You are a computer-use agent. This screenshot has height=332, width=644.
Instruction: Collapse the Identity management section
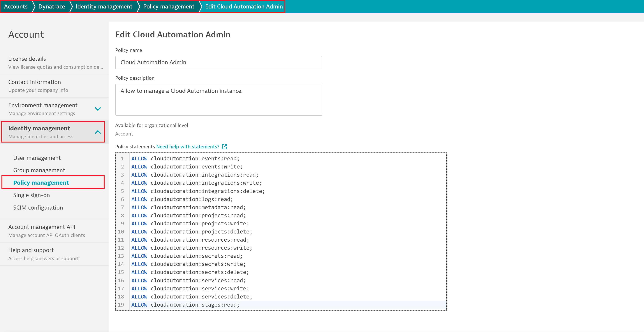98,132
